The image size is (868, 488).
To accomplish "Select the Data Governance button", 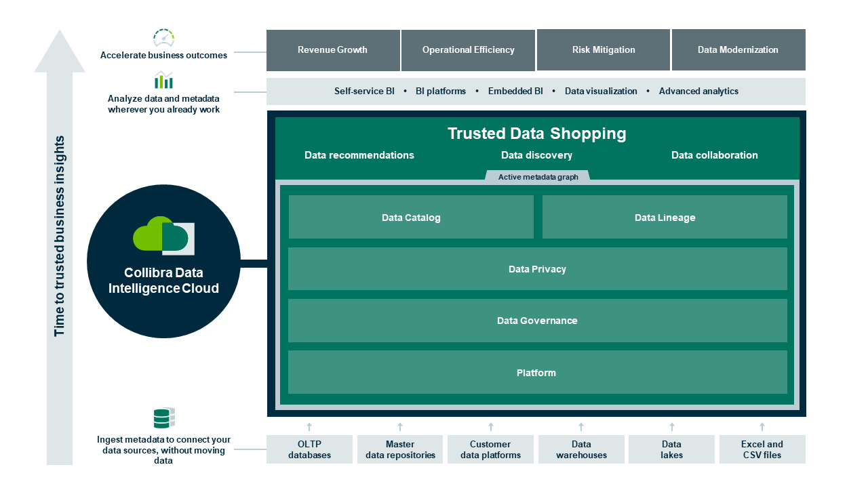I will pyautogui.click(x=538, y=321).
